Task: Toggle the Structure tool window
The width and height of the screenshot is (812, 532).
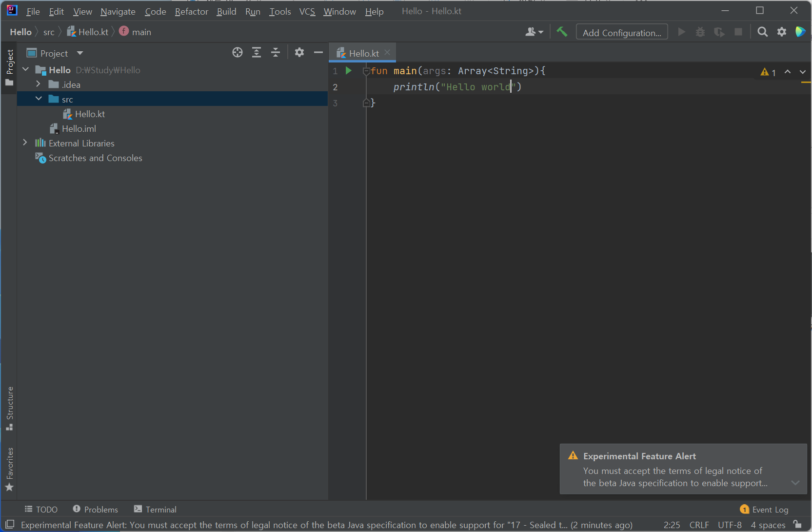Action: pyautogui.click(x=9, y=409)
